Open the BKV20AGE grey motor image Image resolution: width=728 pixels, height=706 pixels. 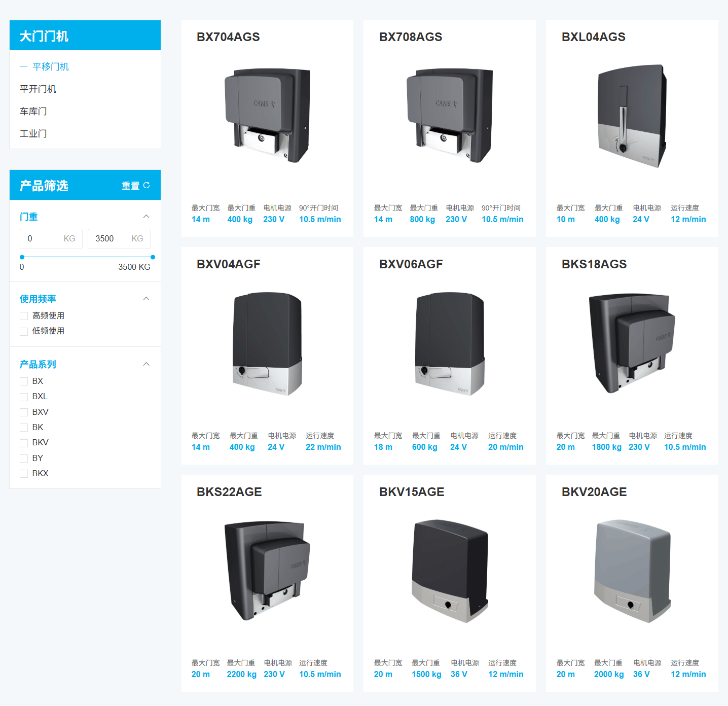point(632,571)
